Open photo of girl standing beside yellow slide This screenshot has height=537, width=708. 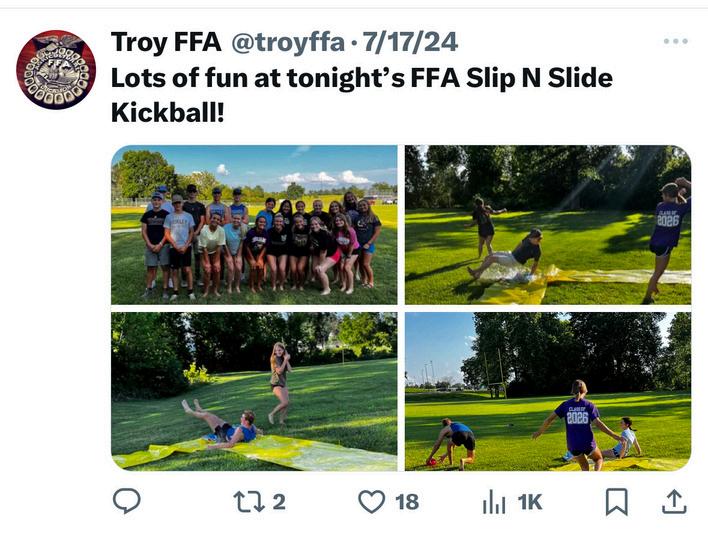pos(254,390)
